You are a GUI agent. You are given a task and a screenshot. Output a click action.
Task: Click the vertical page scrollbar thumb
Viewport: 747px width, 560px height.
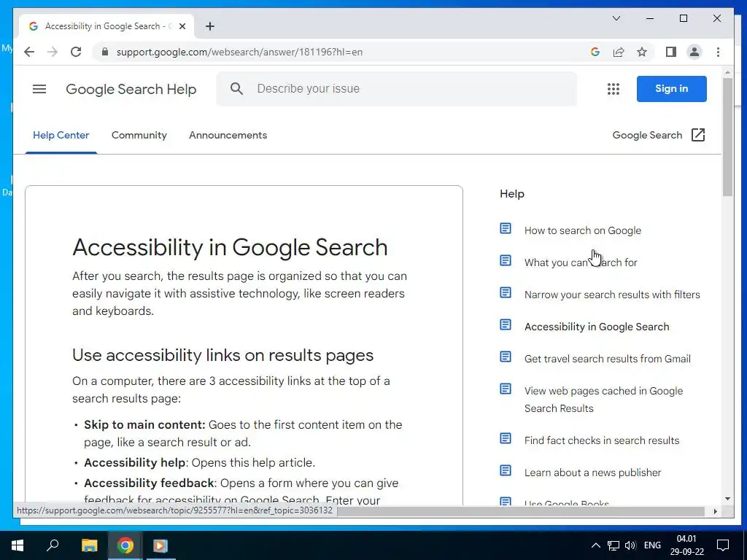coord(727,136)
